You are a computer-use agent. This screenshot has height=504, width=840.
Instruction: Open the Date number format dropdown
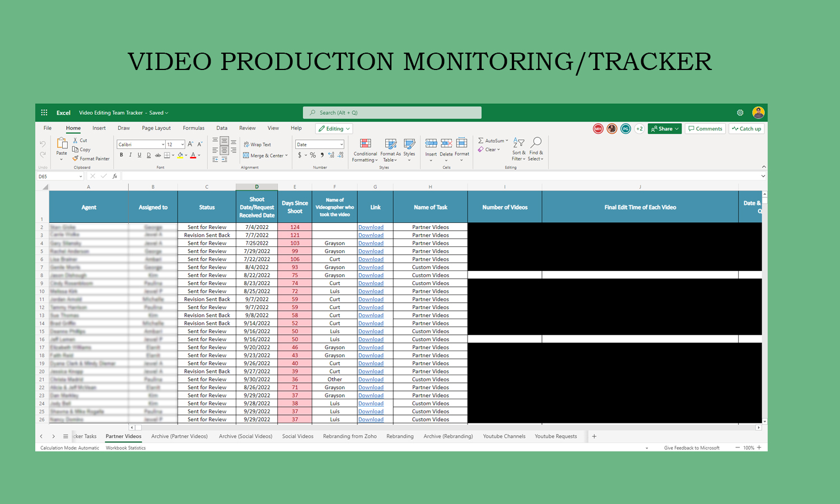click(342, 144)
